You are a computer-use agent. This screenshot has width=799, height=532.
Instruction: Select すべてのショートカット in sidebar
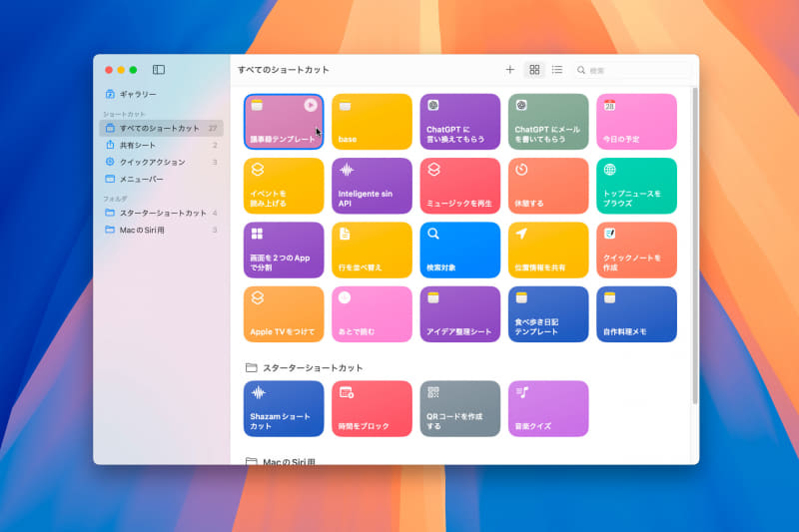[x=162, y=129]
